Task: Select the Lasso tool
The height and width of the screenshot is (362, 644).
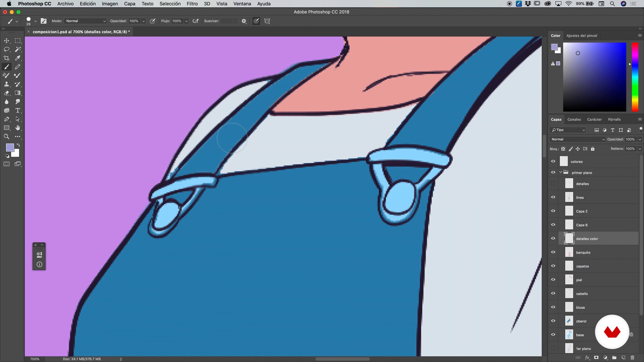Action: tap(7, 49)
